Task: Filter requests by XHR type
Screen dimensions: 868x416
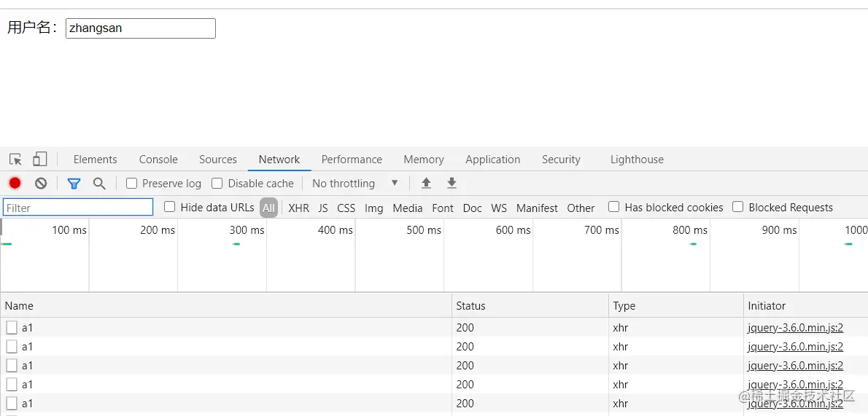Action: point(299,208)
